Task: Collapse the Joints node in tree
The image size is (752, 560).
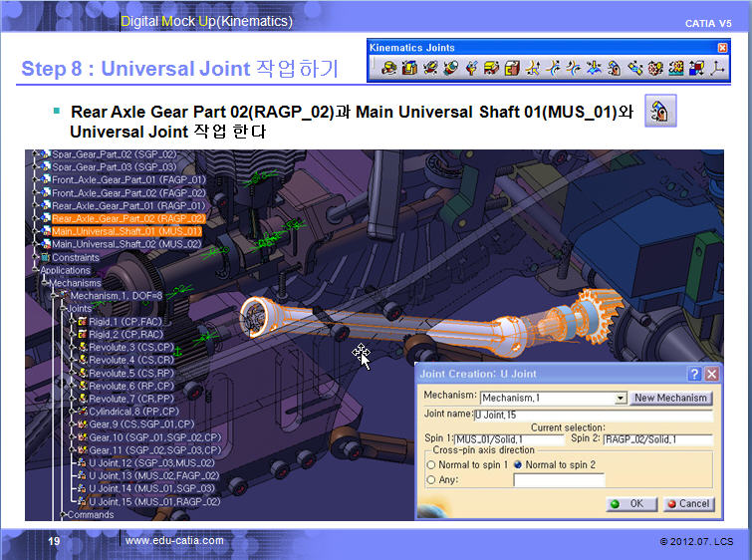Action: (x=63, y=309)
